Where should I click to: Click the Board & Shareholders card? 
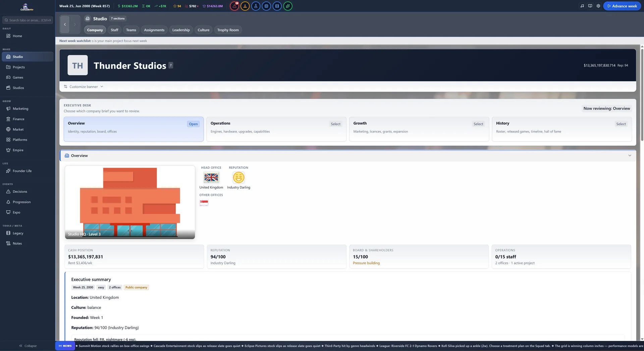click(x=419, y=257)
